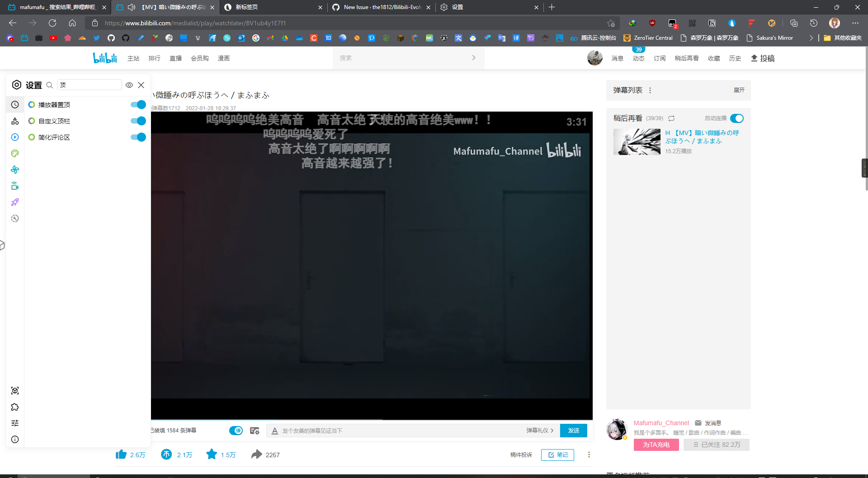The width and height of the screenshot is (868, 478).
Task: Open the live camera category icon
Action: [x=15, y=186]
